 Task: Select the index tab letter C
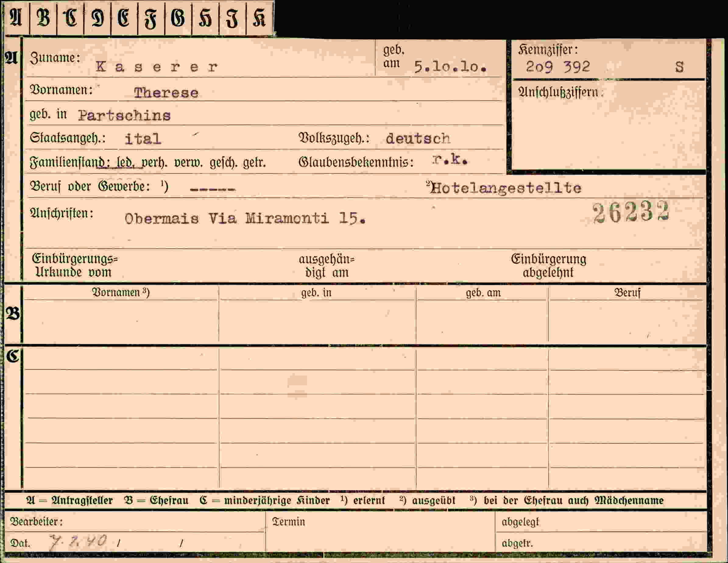(x=70, y=18)
